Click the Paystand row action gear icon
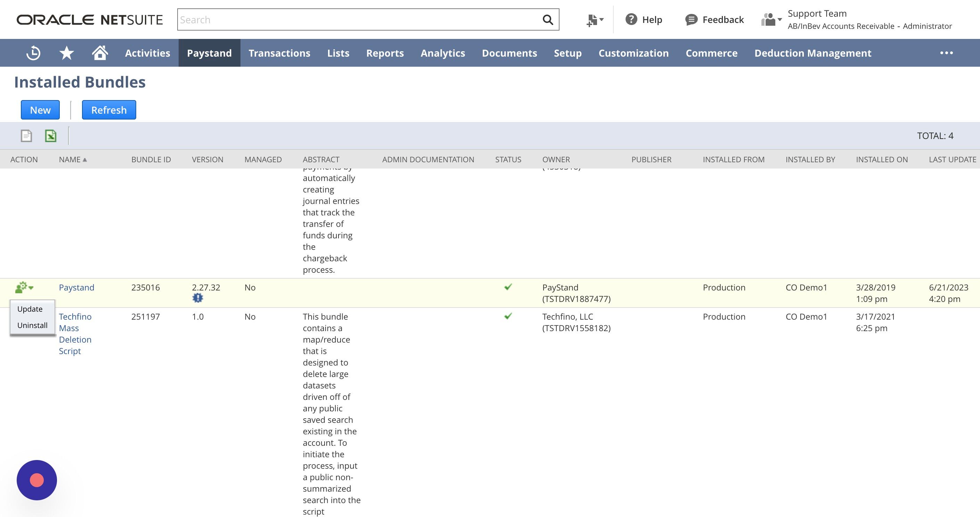This screenshot has height=517, width=980. coord(21,288)
